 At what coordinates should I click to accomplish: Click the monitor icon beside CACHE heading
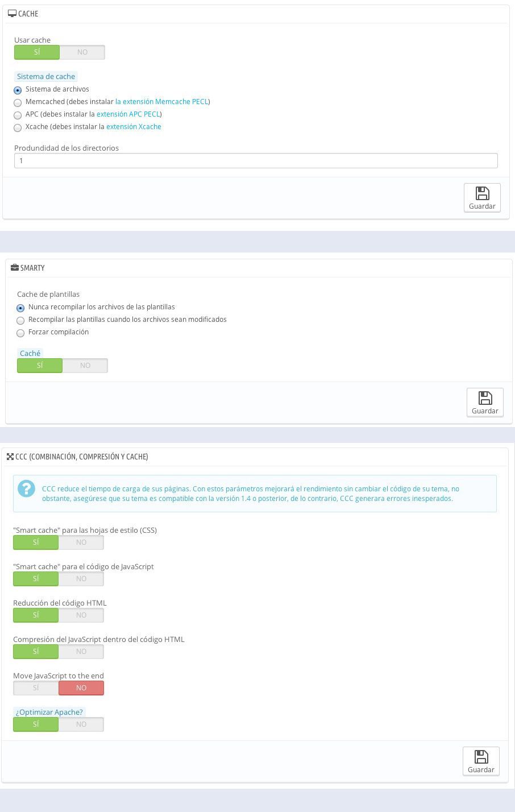click(x=12, y=14)
